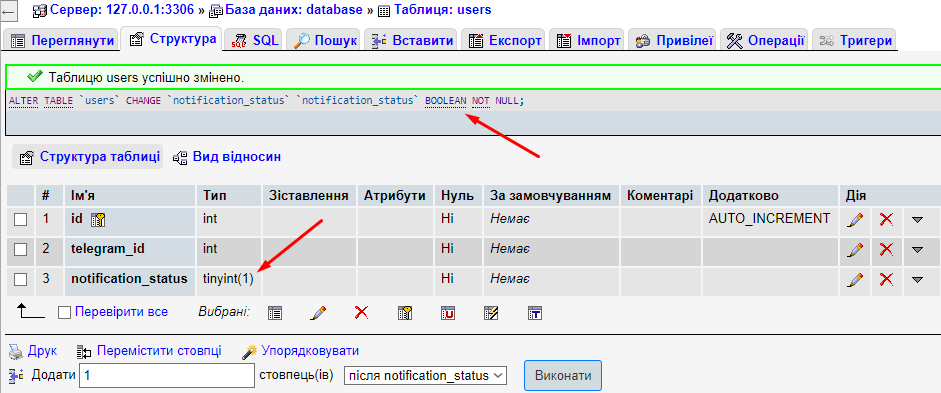941x393 pixels.
Task: Click the column count input field
Action: pos(167,376)
